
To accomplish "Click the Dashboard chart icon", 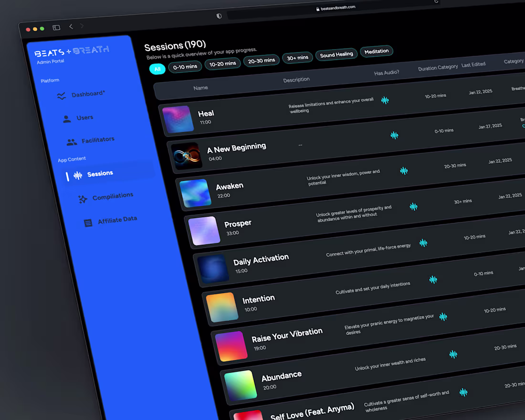I will pos(61,95).
